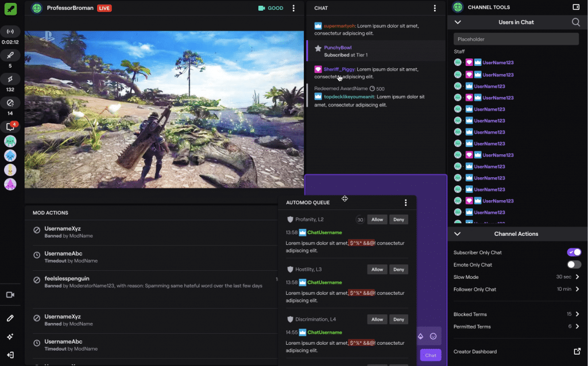
Task: Click the Placeholder user search field
Action: tap(516, 38)
